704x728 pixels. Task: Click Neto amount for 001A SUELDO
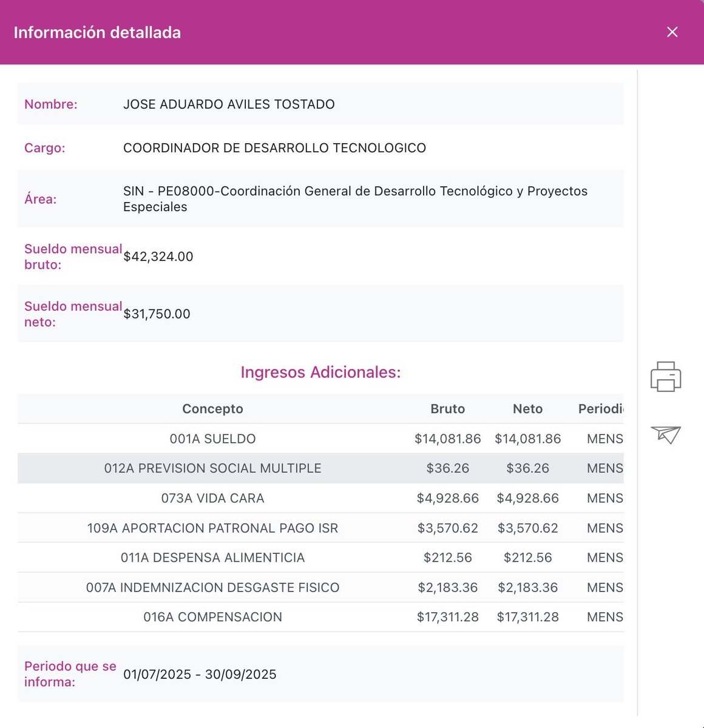point(528,439)
